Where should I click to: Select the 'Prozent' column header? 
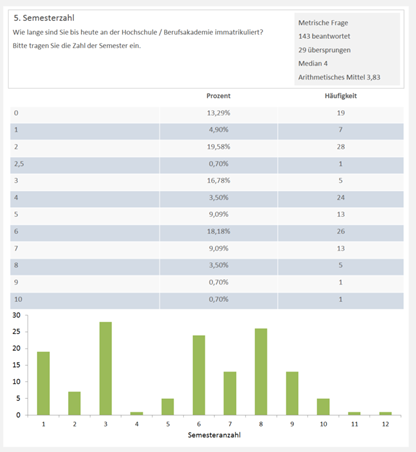pos(218,96)
